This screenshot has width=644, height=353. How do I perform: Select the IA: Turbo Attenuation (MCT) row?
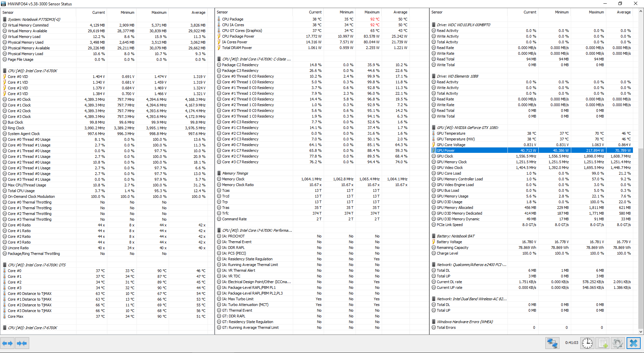point(312,305)
